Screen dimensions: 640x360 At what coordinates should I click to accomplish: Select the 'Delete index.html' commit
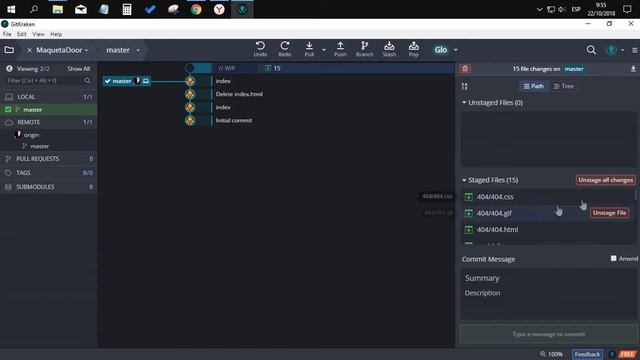click(x=239, y=94)
